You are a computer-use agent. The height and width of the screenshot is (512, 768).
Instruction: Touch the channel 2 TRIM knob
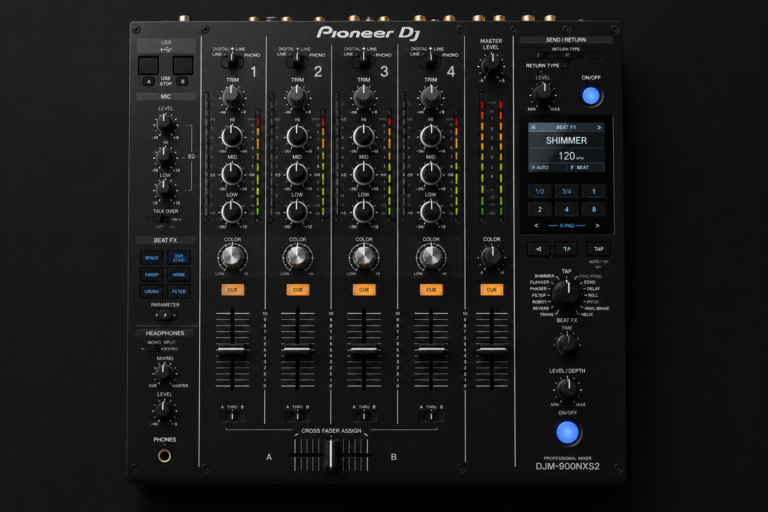pos(297,97)
